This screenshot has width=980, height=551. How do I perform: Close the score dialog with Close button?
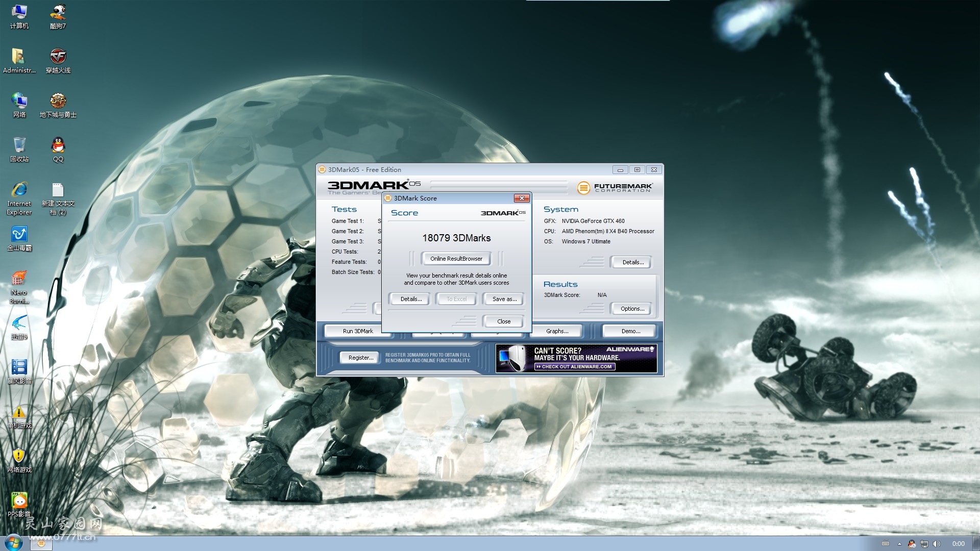pyautogui.click(x=504, y=321)
